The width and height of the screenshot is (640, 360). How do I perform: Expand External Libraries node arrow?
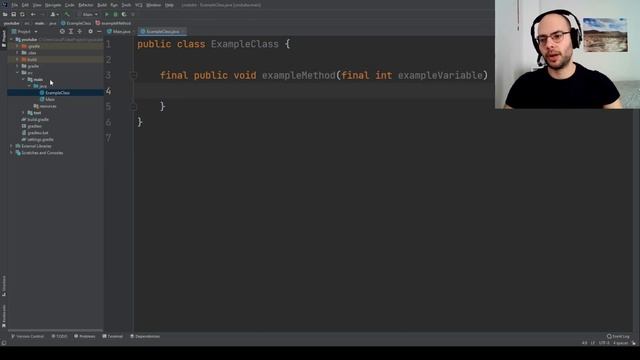click(12, 146)
